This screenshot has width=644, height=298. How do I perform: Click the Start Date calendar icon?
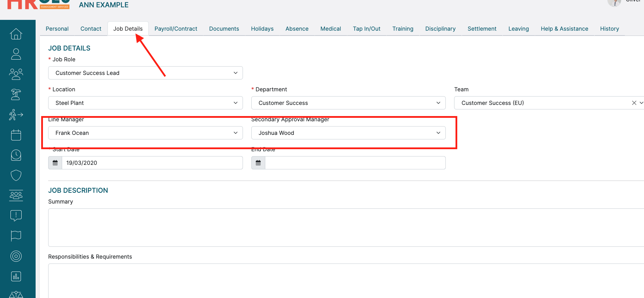pyautogui.click(x=55, y=163)
